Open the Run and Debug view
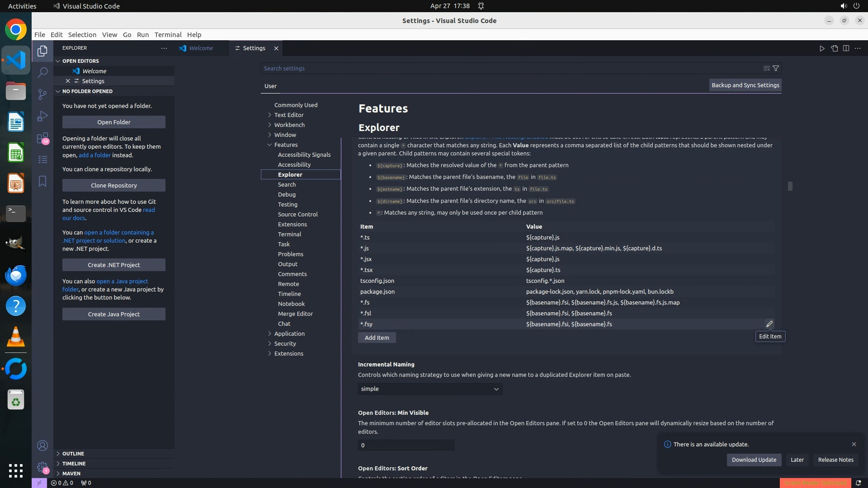Viewport: 868px width, 488px height. (42, 116)
